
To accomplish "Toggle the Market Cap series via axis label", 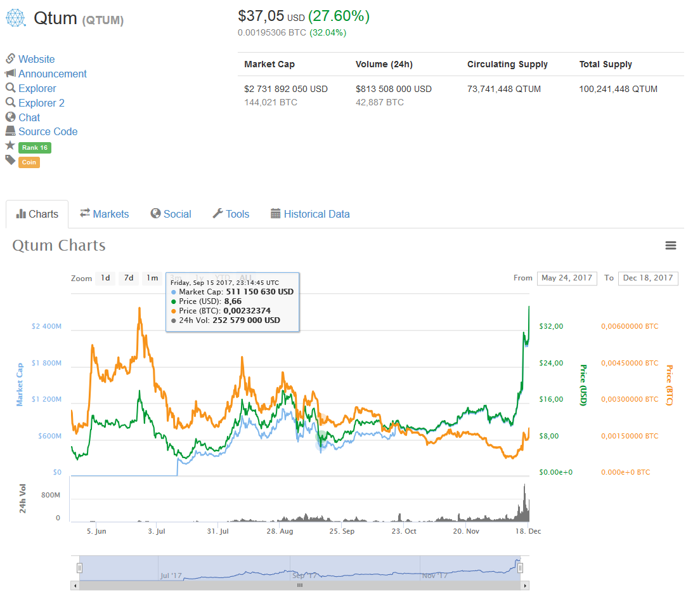I will [x=20, y=384].
